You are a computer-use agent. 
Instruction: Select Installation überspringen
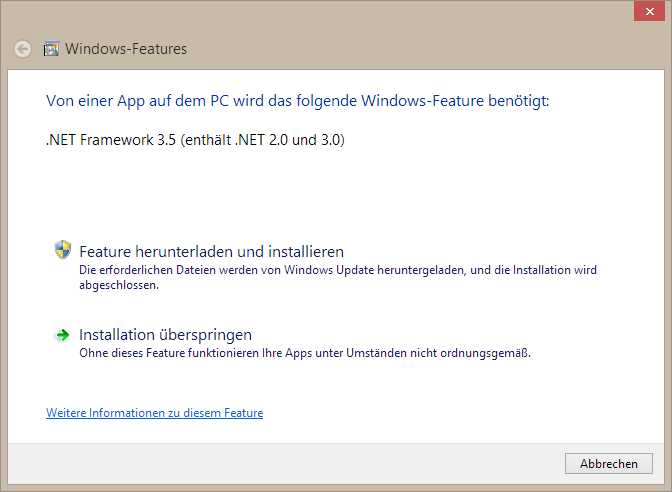point(165,335)
